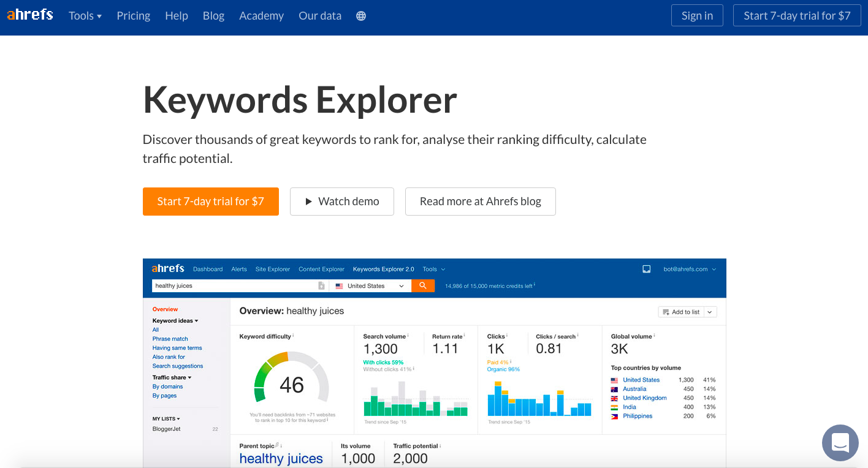868x468 pixels.
Task: Click the orange Start 7-day trial button
Action: coord(211,202)
